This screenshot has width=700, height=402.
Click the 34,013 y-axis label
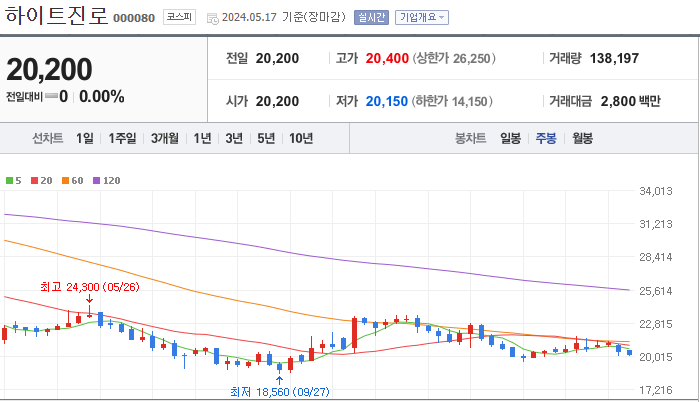pos(656,191)
